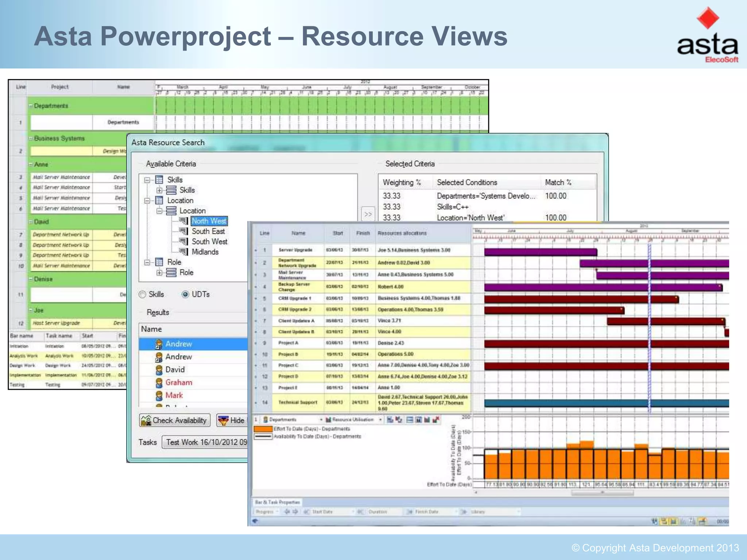Click the South East item icon
This screenshot has height=560, width=747.
coord(184,231)
